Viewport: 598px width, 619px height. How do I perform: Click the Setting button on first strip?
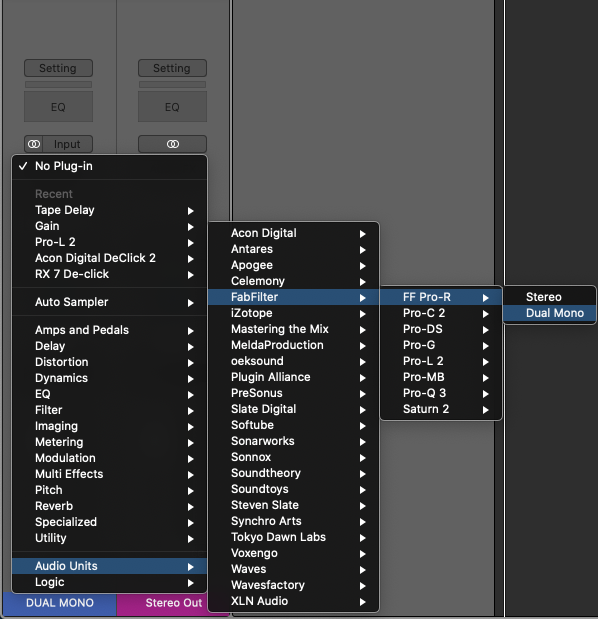[x=58, y=68]
